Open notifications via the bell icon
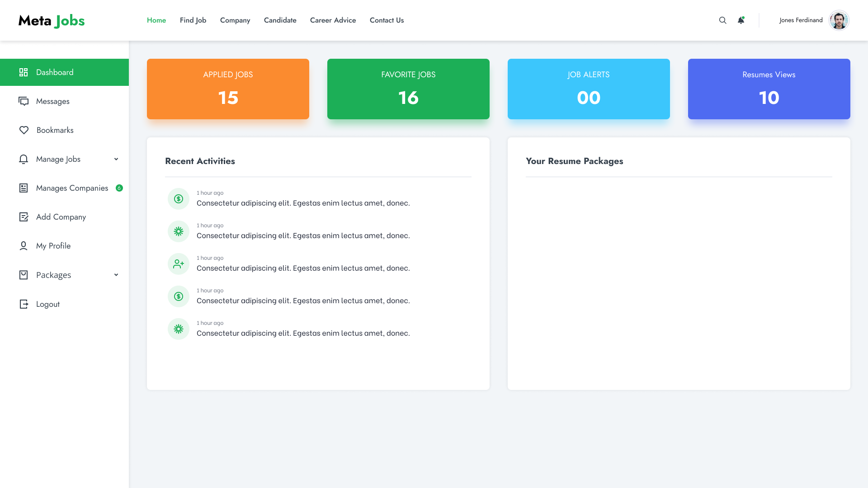This screenshot has height=488, width=868. click(741, 20)
